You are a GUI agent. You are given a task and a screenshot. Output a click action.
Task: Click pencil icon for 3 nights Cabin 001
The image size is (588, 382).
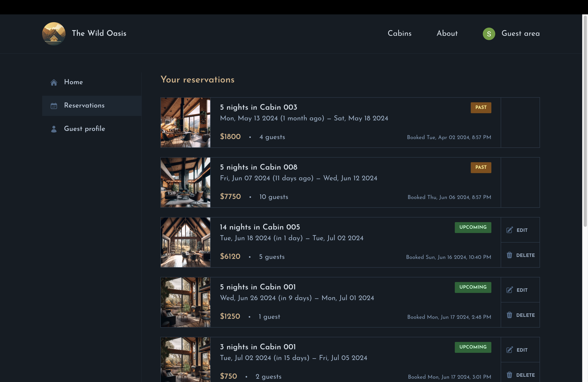click(x=510, y=350)
